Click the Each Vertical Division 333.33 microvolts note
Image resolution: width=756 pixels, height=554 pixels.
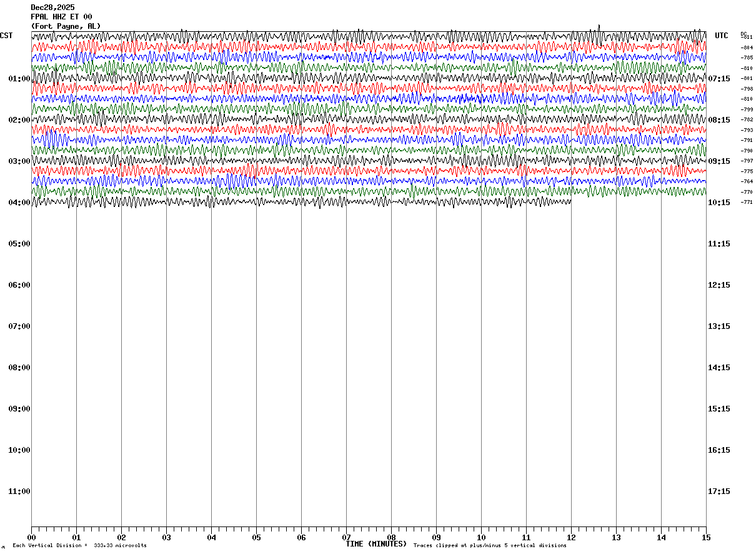pyautogui.click(x=79, y=546)
